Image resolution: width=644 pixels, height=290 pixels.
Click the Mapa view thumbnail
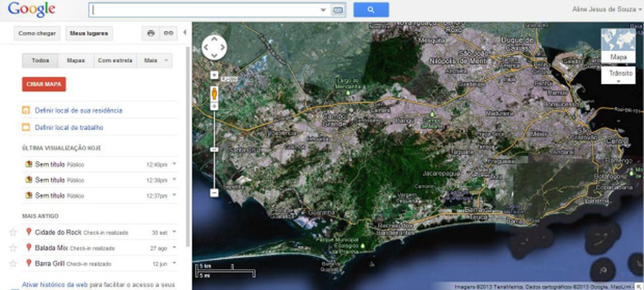[618, 46]
